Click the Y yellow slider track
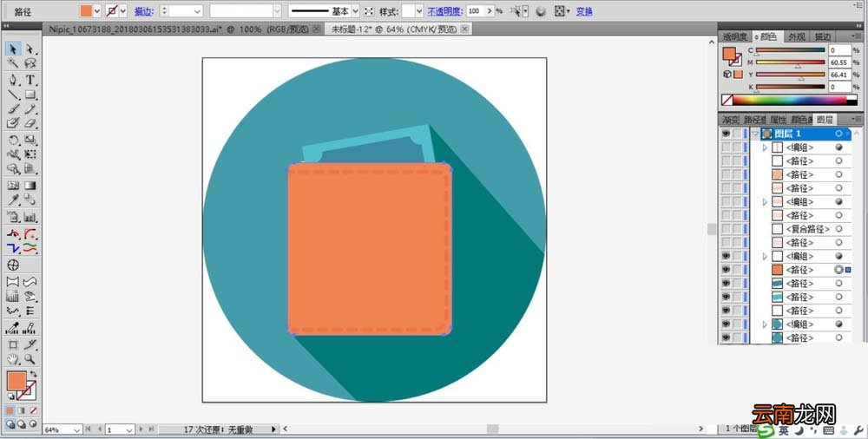 [x=790, y=75]
